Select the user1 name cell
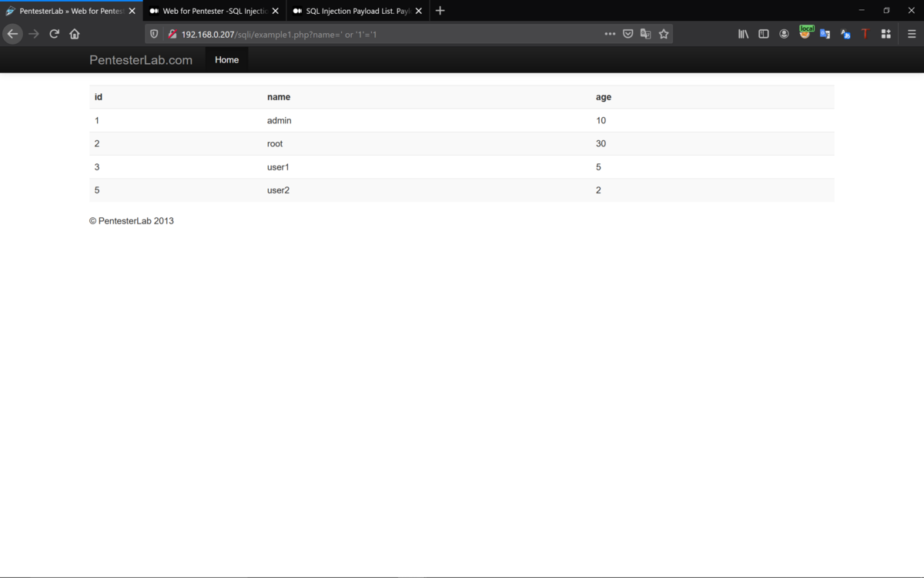The image size is (924, 578). tap(278, 166)
